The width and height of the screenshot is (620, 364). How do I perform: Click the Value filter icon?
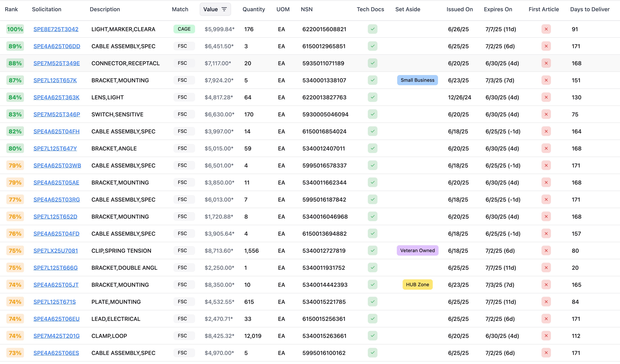pos(224,9)
